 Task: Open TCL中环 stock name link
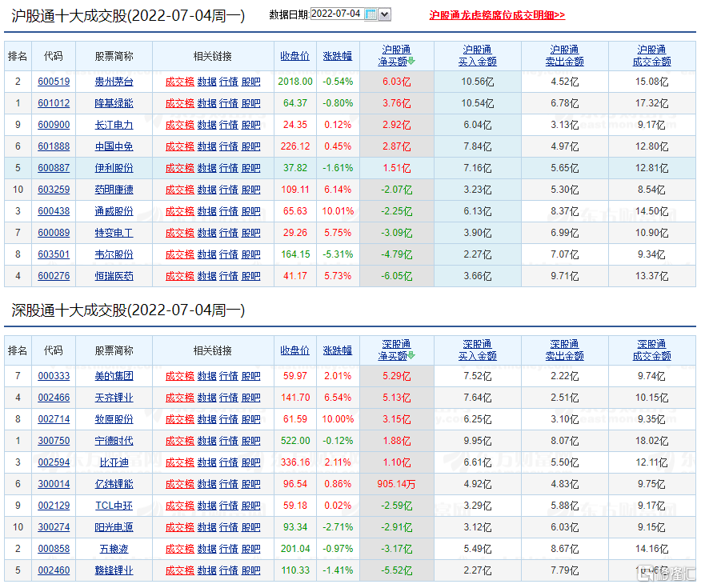(114, 506)
